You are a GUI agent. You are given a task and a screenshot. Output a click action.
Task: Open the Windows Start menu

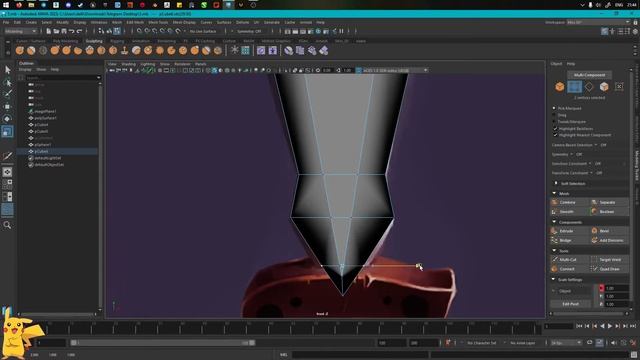point(6,5)
